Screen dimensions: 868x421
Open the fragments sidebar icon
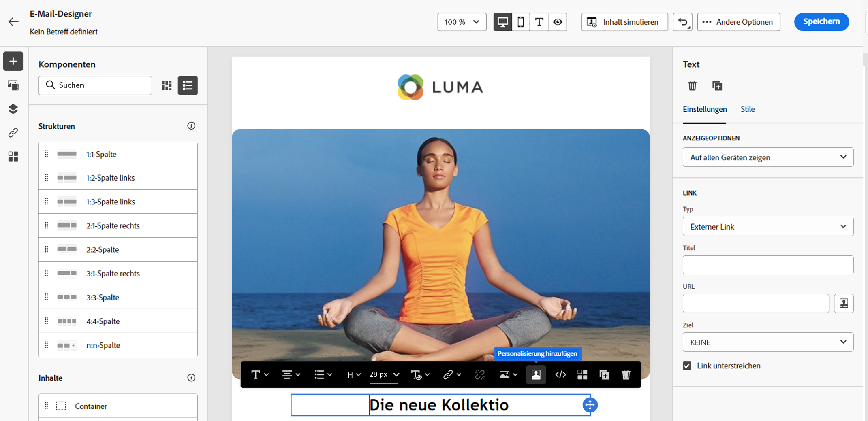(13, 157)
